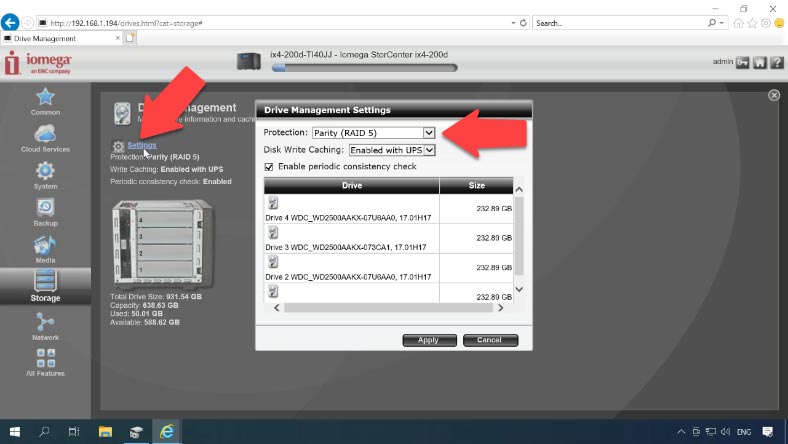
Task: Go to home via house icon
Action: click(759, 62)
